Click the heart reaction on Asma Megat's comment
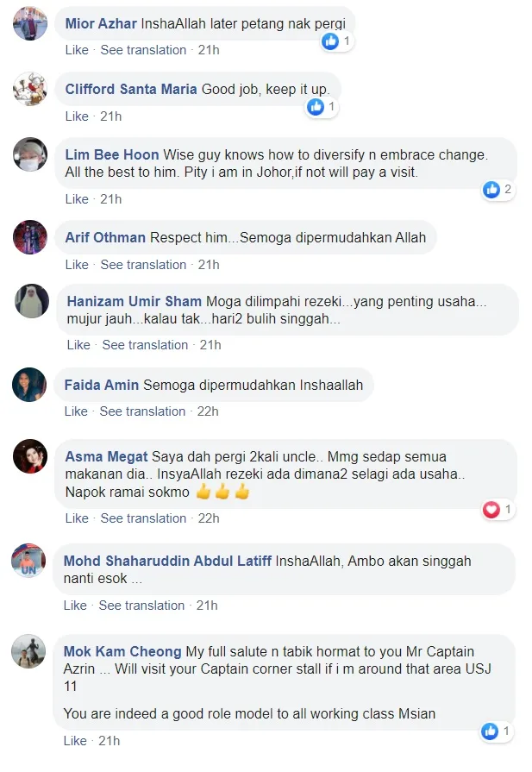The image size is (532, 772). click(498, 510)
